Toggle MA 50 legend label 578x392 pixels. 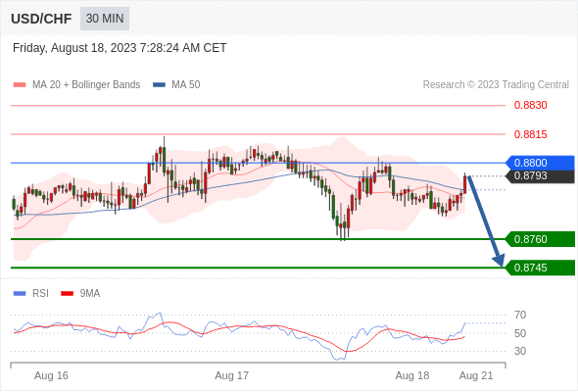[186, 85]
